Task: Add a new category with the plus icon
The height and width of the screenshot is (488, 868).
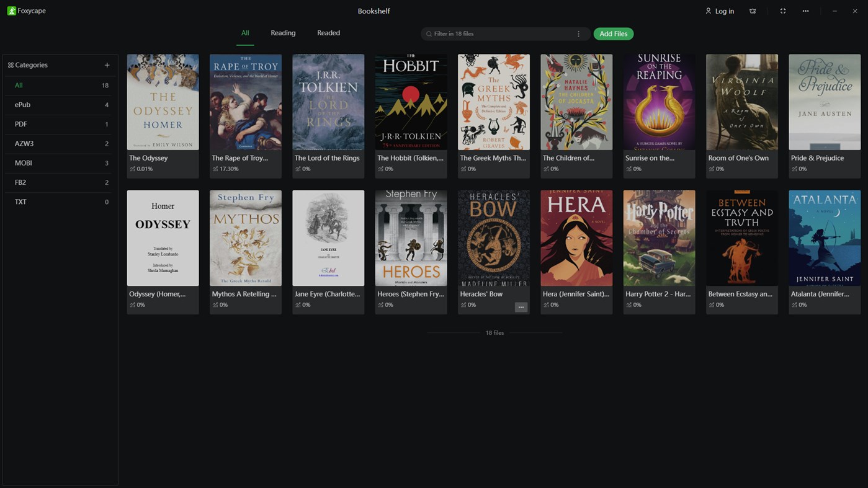Action: click(107, 65)
